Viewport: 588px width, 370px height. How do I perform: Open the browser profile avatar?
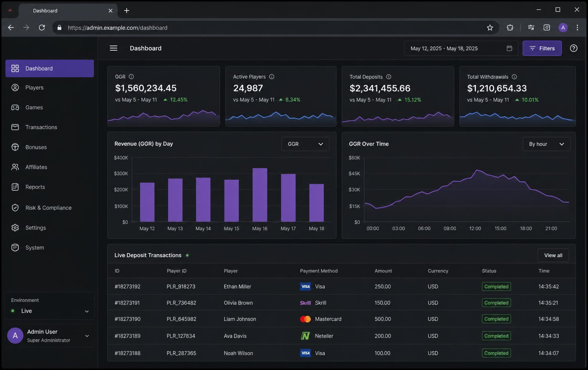[563, 28]
